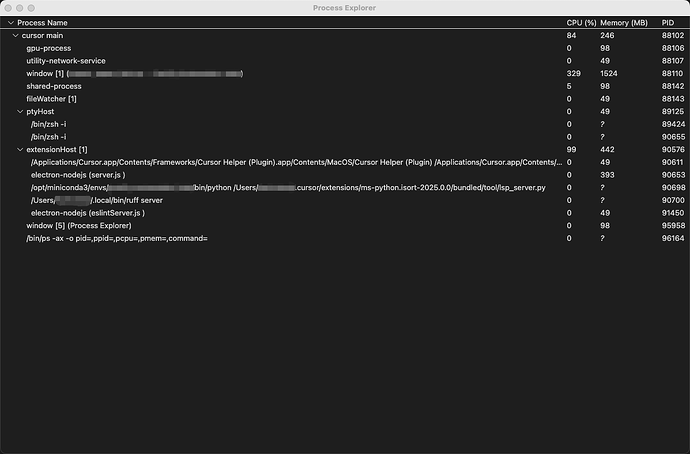This screenshot has width=690, height=454.
Task: Minimize the Process Explorer window
Action: coord(19,8)
